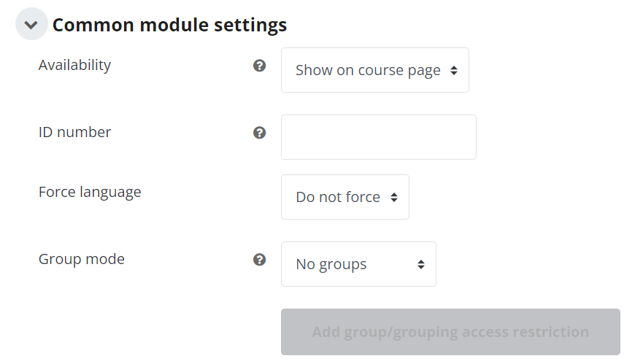Click the Group mode dropdown's up-down arrow
Viewport: 643px width, 364px height.
420,264
